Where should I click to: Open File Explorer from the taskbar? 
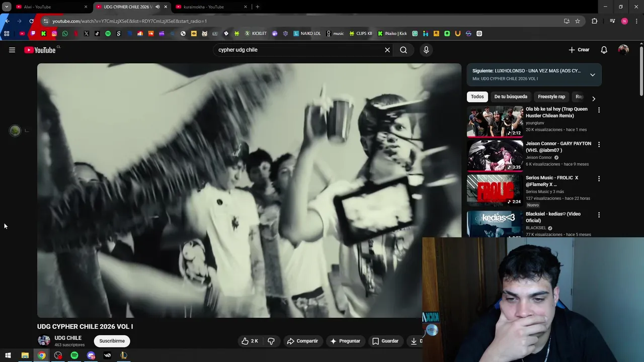(25, 355)
